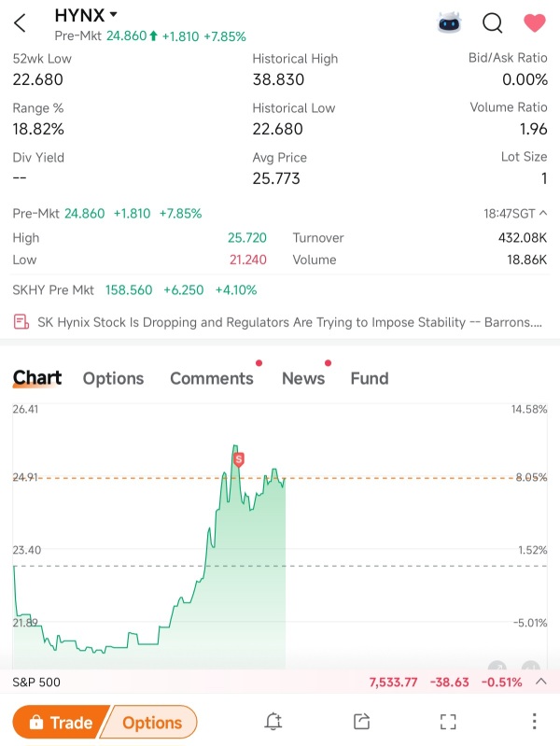Collapse the 18:47SGT pre-market details chevron

click(543, 213)
